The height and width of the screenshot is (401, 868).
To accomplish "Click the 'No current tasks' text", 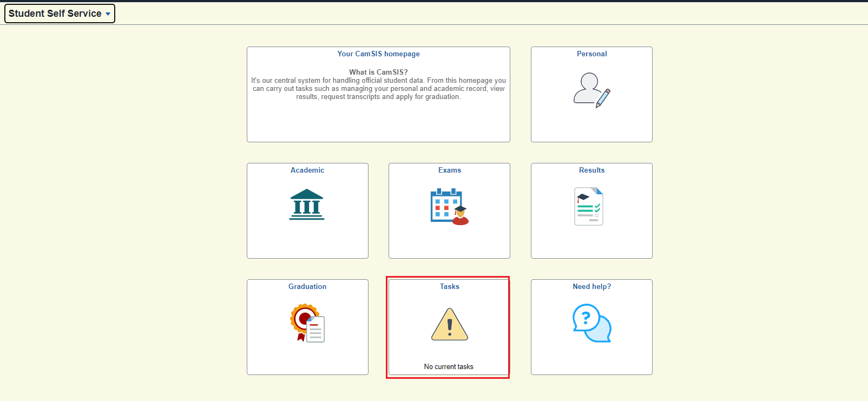I will [449, 367].
